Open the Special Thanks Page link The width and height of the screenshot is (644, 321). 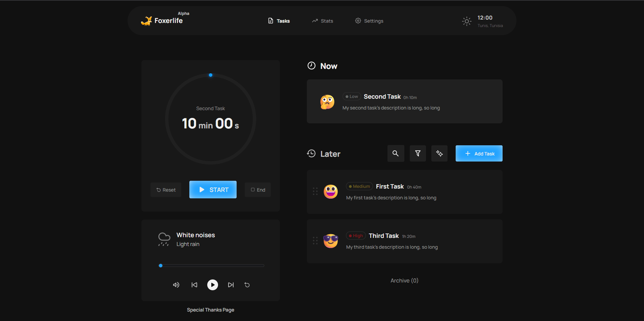[x=211, y=310]
